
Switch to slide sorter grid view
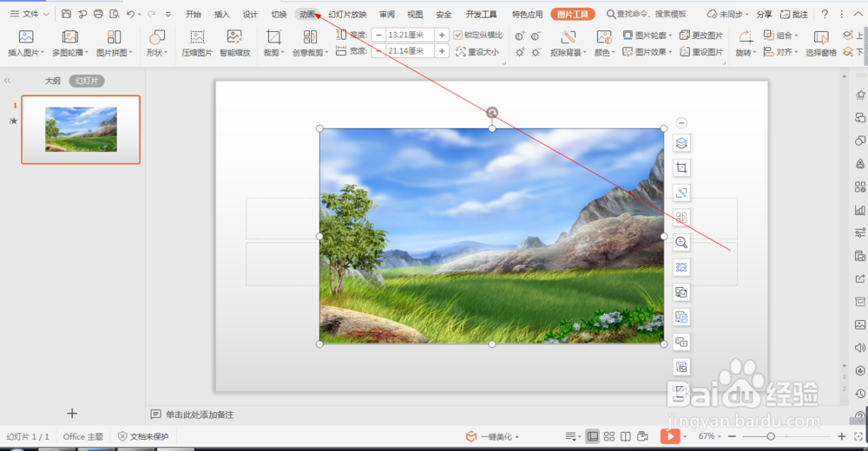click(x=609, y=436)
